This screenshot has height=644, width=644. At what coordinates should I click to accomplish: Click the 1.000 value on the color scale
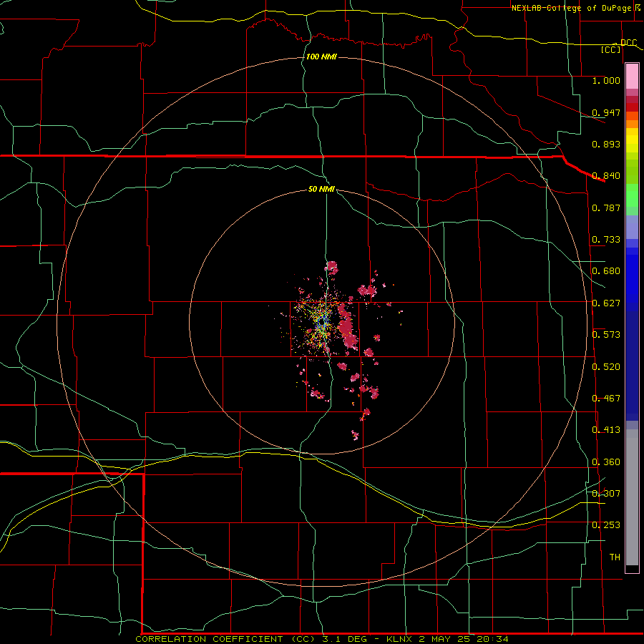(606, 80)
